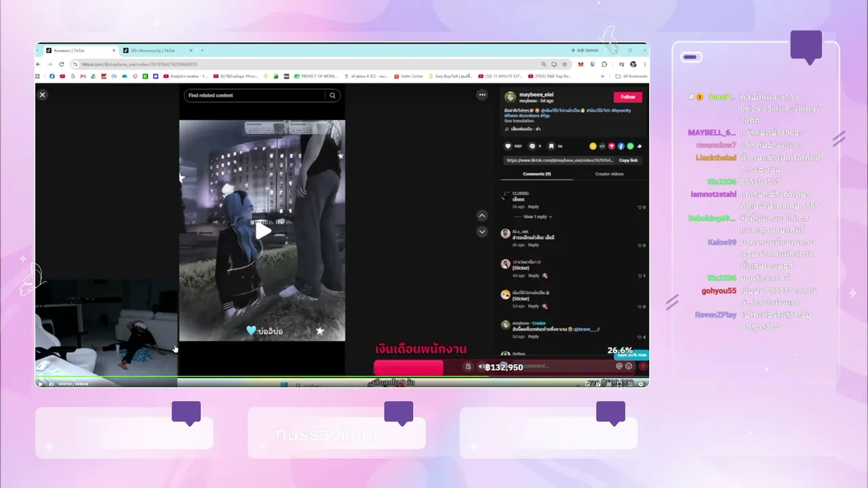Seek on the green stream progress bar

point(342,377)
